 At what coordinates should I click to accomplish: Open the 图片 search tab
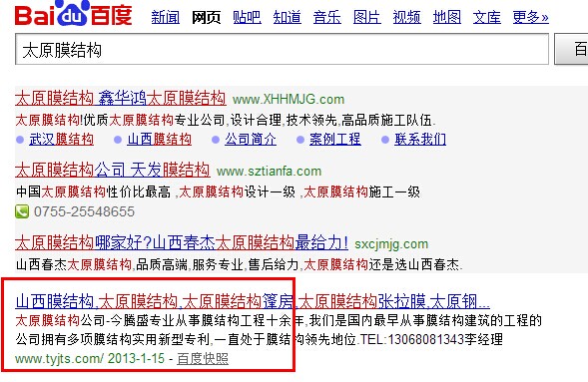pyautogui.click(x=367, y=17)
